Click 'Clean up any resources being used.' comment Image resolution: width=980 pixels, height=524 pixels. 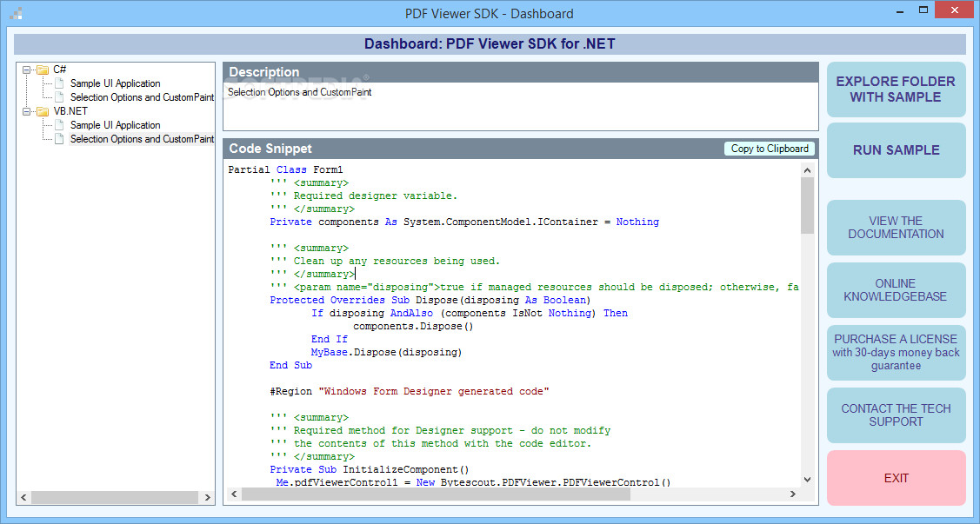[385, 261]
